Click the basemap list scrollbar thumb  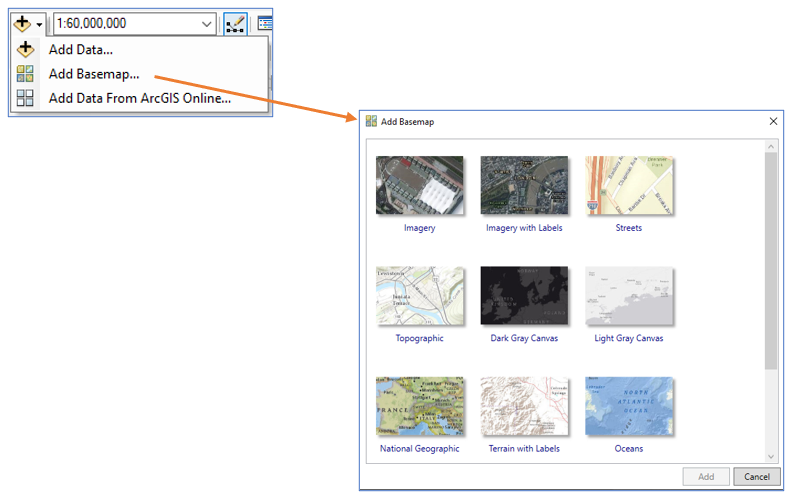[770, 261]
